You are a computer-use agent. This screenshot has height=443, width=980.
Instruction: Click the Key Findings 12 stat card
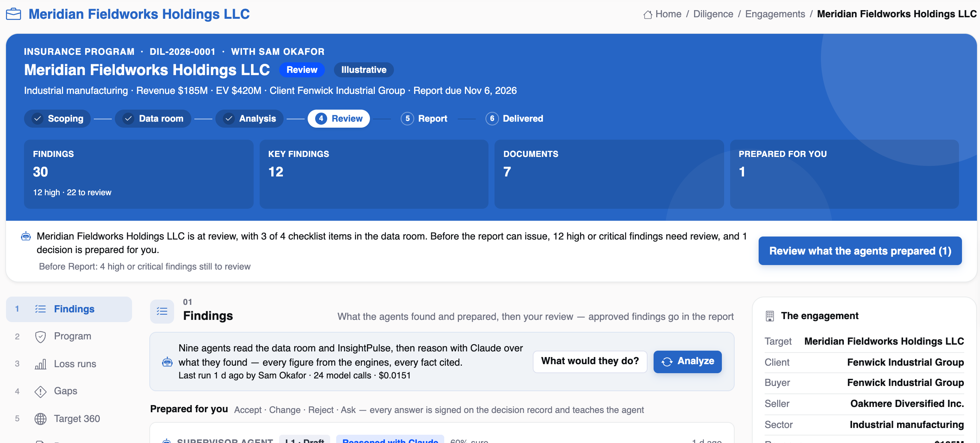tap(374, 174)
